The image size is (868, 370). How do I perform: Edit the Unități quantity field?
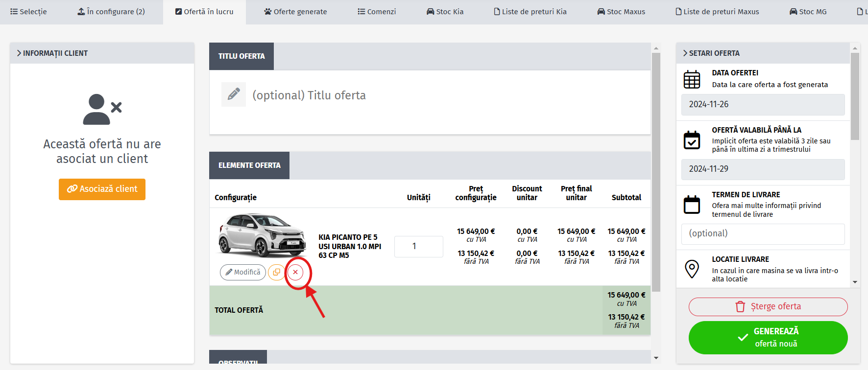tap(419, 246)
